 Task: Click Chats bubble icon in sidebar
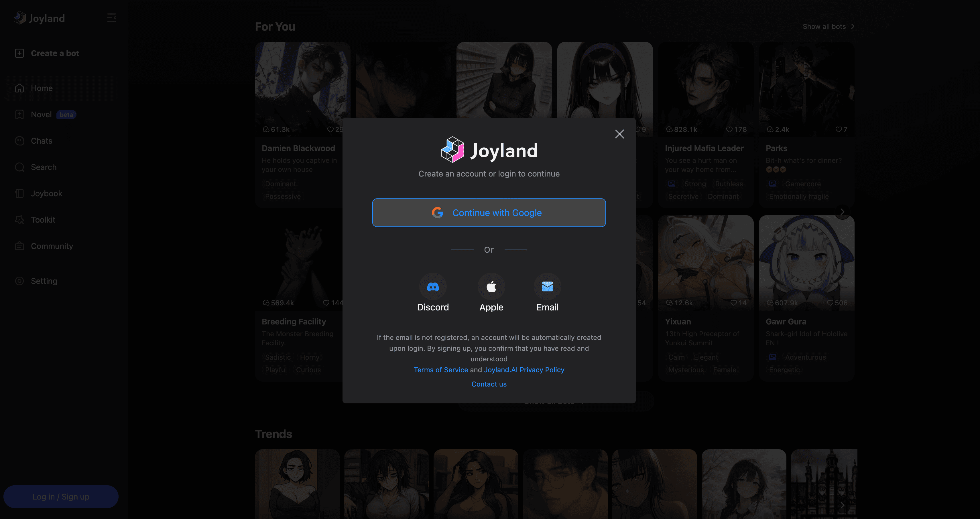tap(19, 141)
